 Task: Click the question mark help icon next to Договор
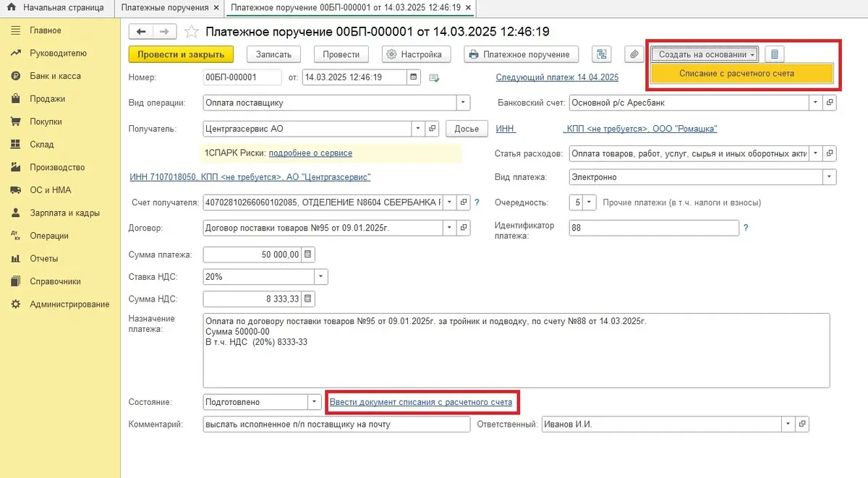476,228
